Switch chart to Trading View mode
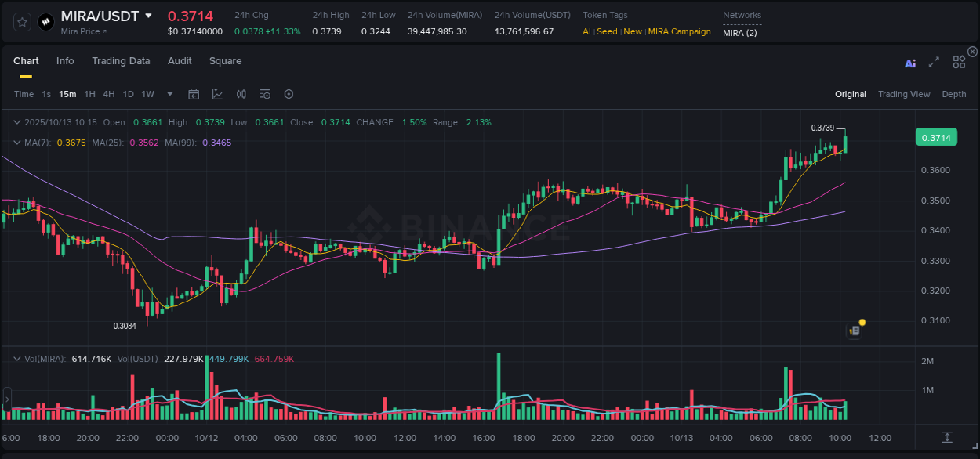 point(904,94)
